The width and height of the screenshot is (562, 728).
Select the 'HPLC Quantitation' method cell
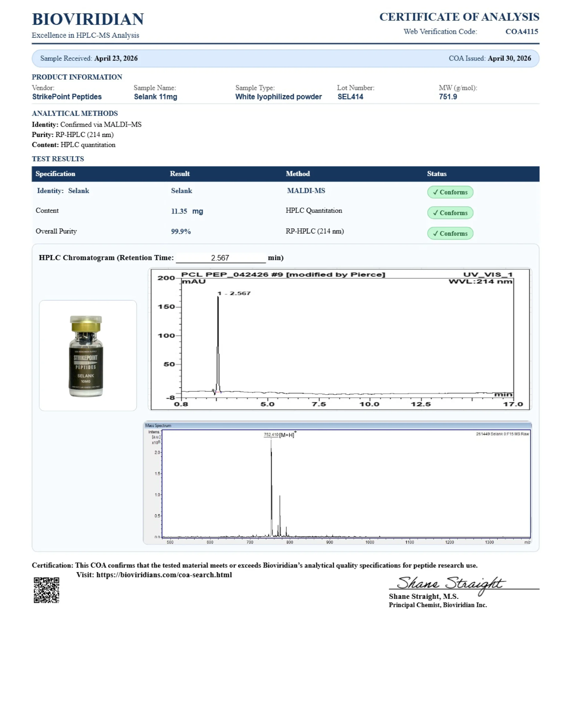[x=314, y=211]
